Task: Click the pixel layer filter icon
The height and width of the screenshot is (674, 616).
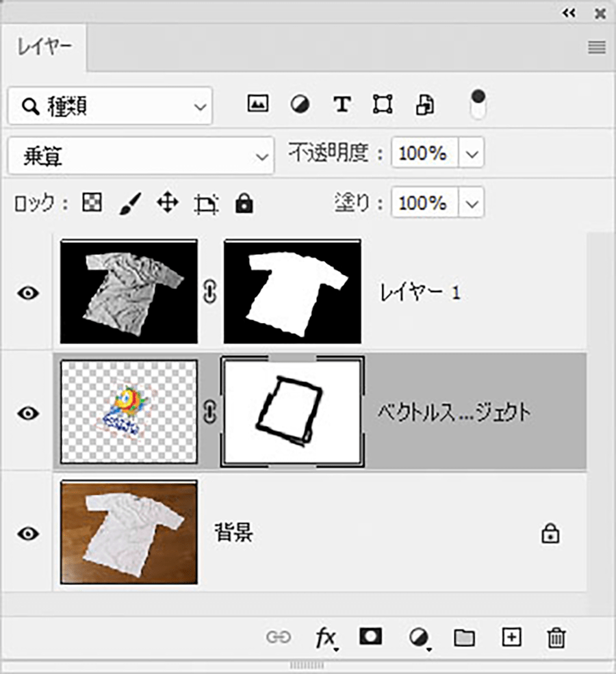Action: click(x=257, y=105)
